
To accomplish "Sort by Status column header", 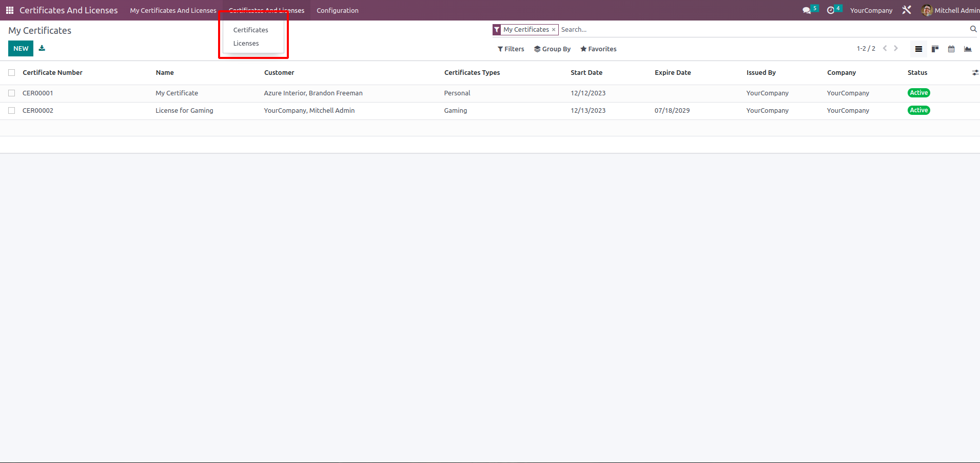I will pos(917,73).
